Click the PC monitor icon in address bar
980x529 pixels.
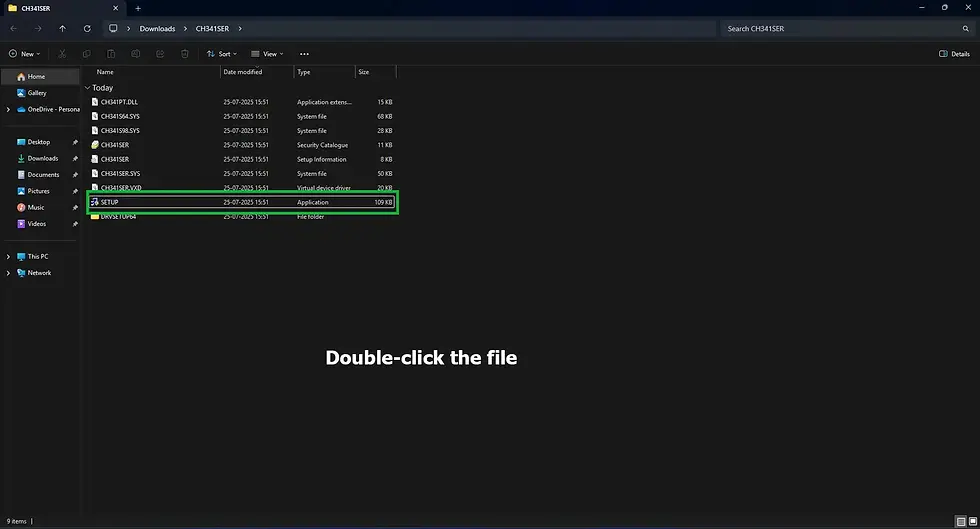tap(113, 28)
